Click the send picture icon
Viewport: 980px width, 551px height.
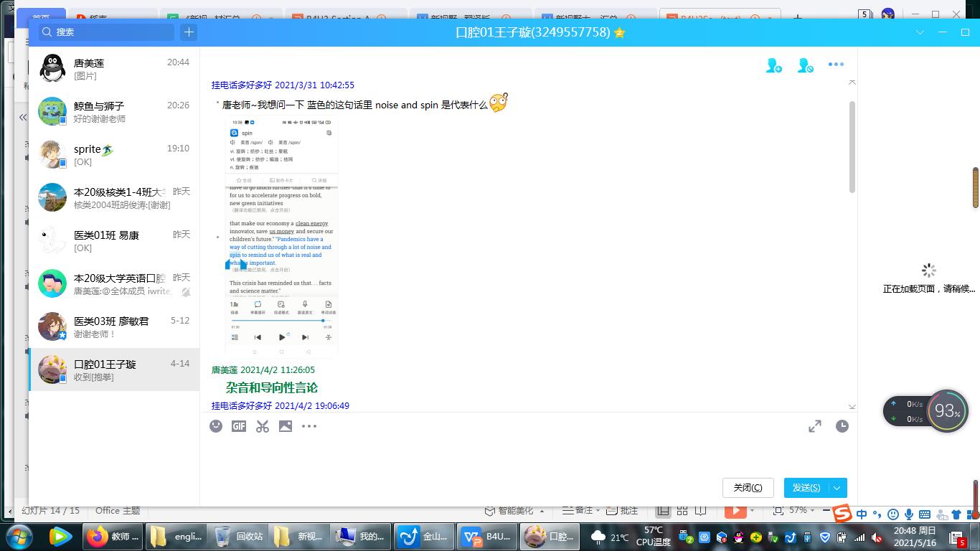[286, 426]
